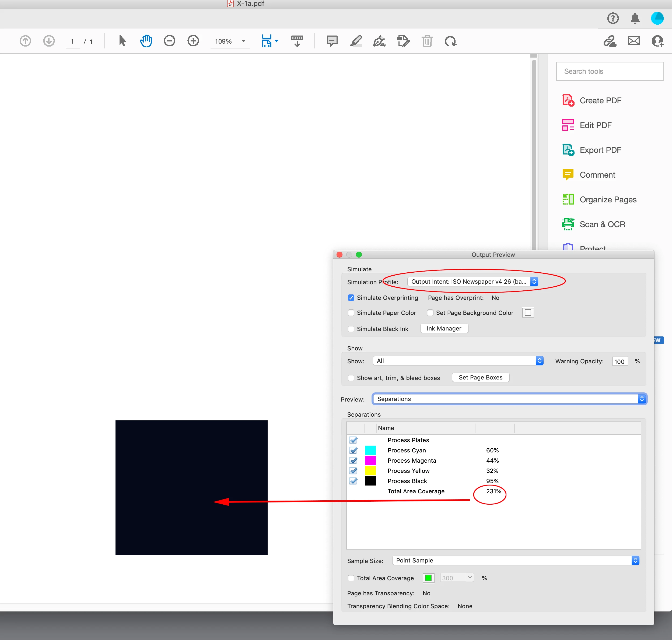Open Edit PDF tool
Image resolution: width=672 pixels, height=640 pixels.
pos(595,125)
